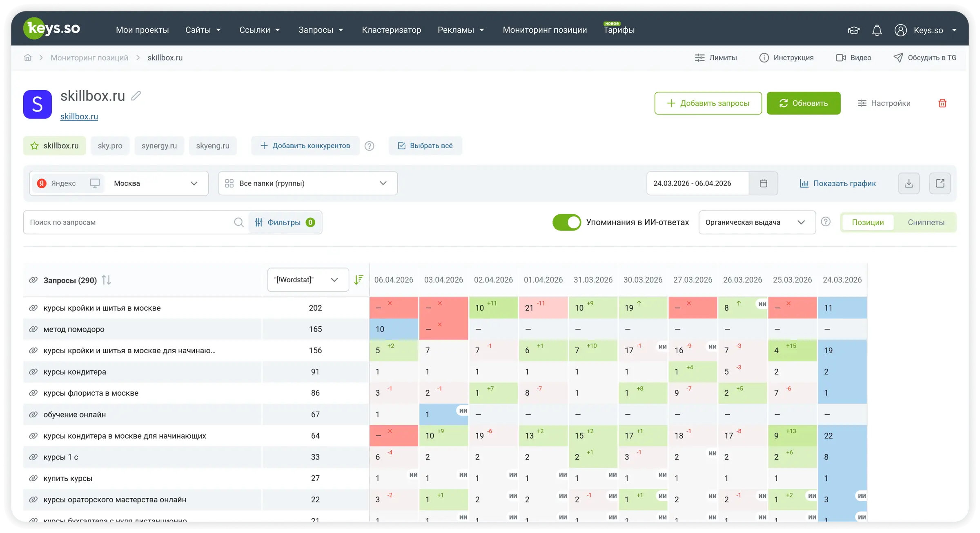Go to home via breadcrumb house icon
The image size is (980, 533).
(x=28, y=58)
